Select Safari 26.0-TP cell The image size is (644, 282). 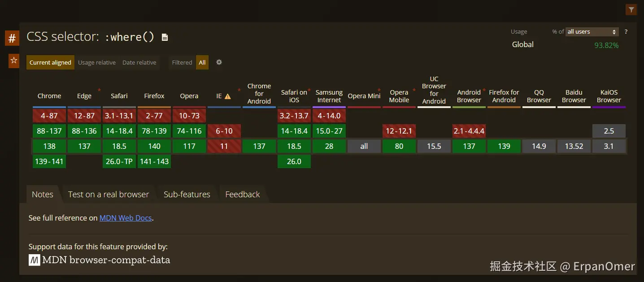tap(119, 161)
